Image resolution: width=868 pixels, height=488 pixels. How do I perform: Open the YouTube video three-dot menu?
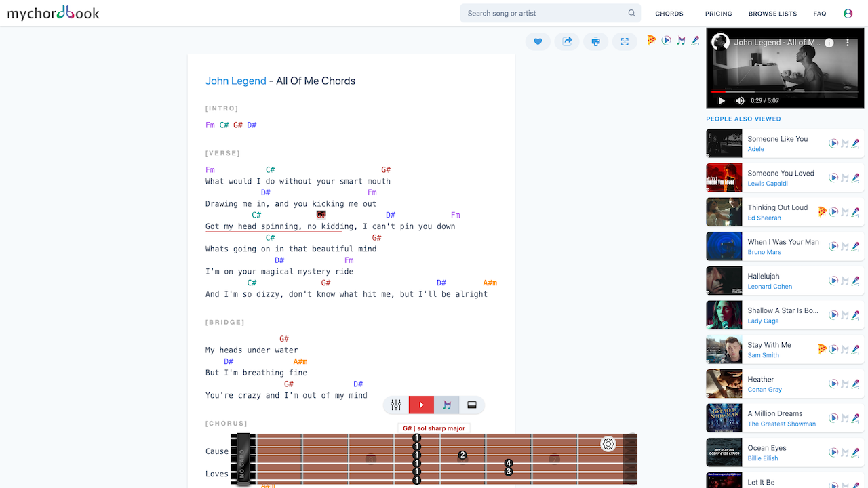pos(847,43)
